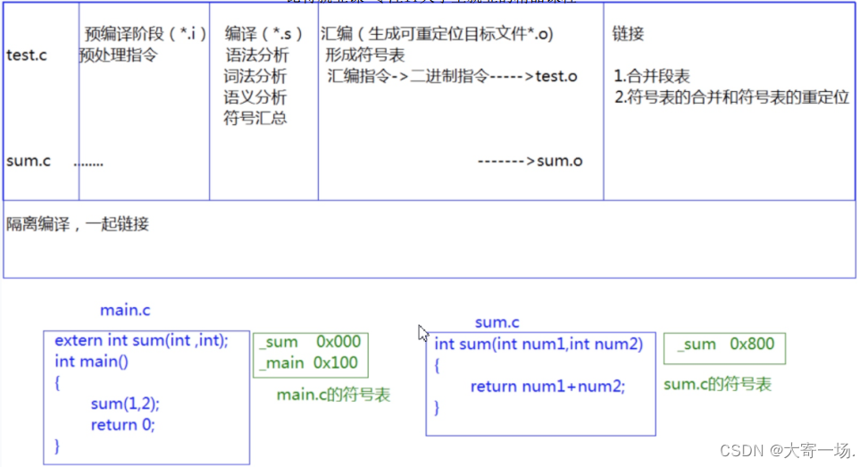
Task: Click the 'int main()' code line
Action: pyautogui.click(x=91, y=362)
